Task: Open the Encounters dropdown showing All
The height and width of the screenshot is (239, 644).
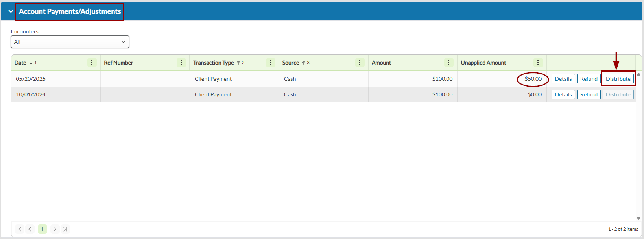Action: click(x=70, y=42)
